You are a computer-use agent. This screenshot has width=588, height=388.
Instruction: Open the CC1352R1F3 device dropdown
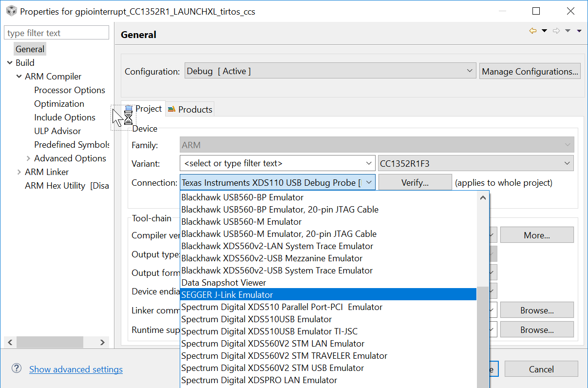coord(567,163)
